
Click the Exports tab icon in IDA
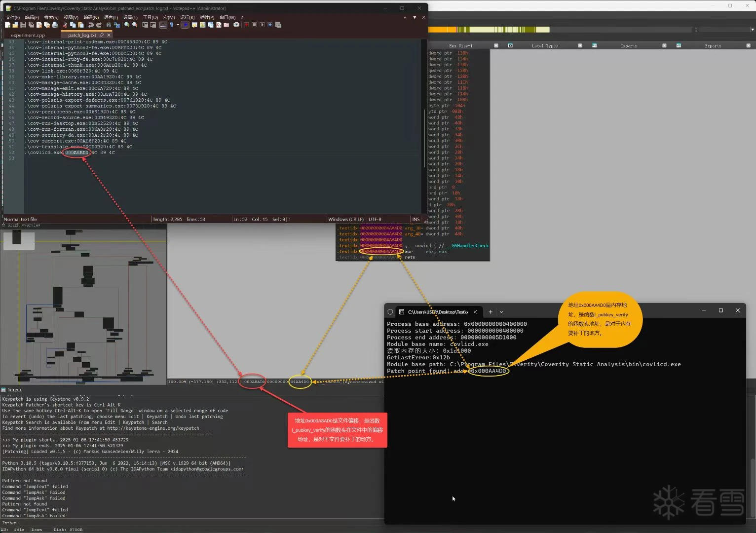679,45
